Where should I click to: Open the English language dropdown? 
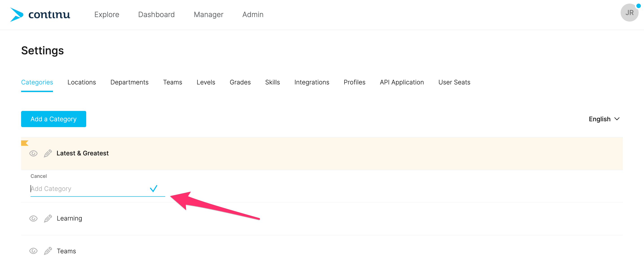click(604, 119)
